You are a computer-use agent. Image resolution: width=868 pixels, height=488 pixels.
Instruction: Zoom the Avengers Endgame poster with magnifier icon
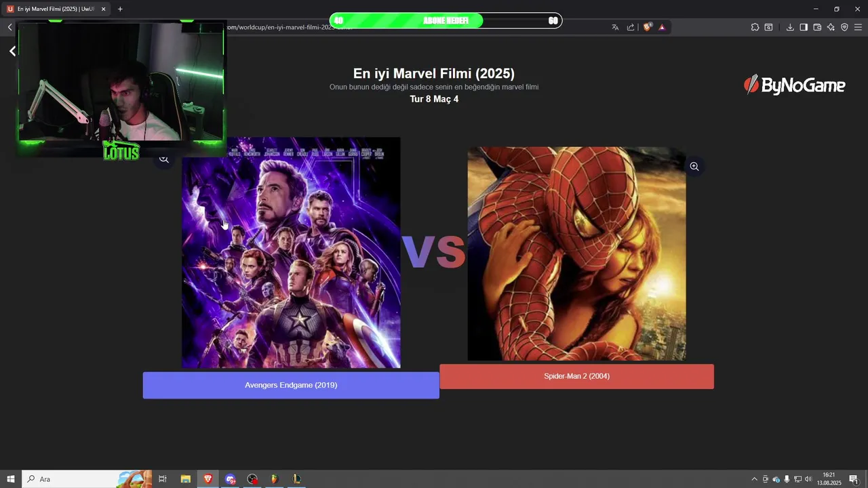click(164, 159)
